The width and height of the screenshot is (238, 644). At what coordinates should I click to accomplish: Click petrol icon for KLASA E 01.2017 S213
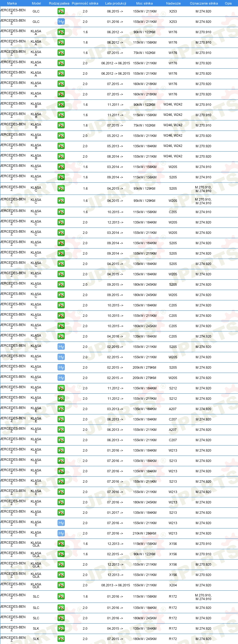click(61, 513)
